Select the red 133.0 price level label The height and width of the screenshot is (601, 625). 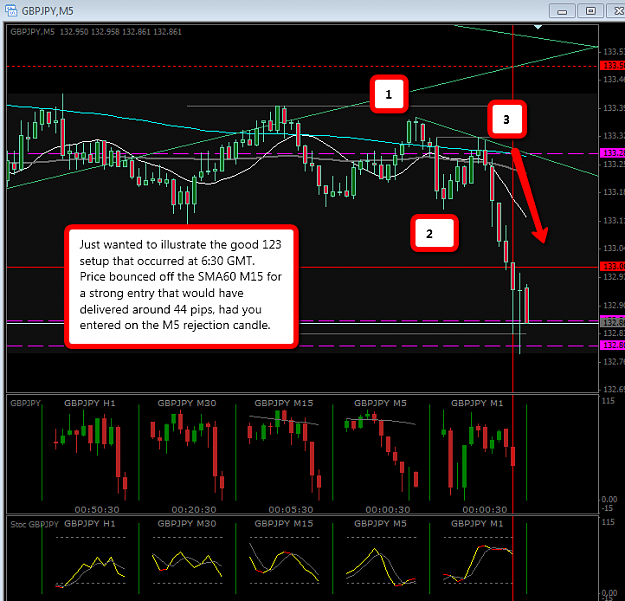pos(613,266)
